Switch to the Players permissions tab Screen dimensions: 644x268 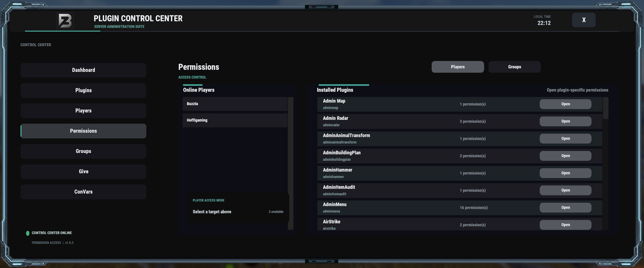[458, 67]
